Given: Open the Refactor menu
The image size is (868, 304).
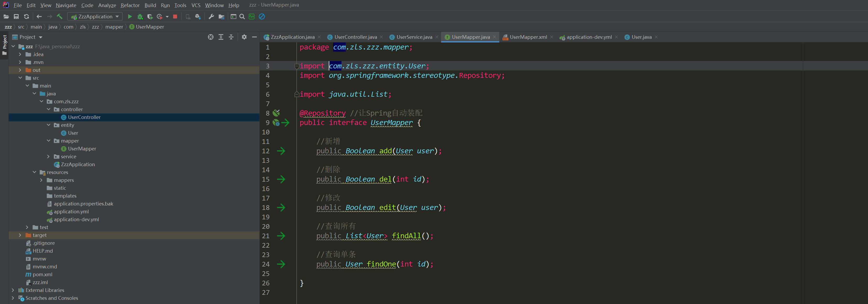Looking at the screenshot, I should 130,5.
